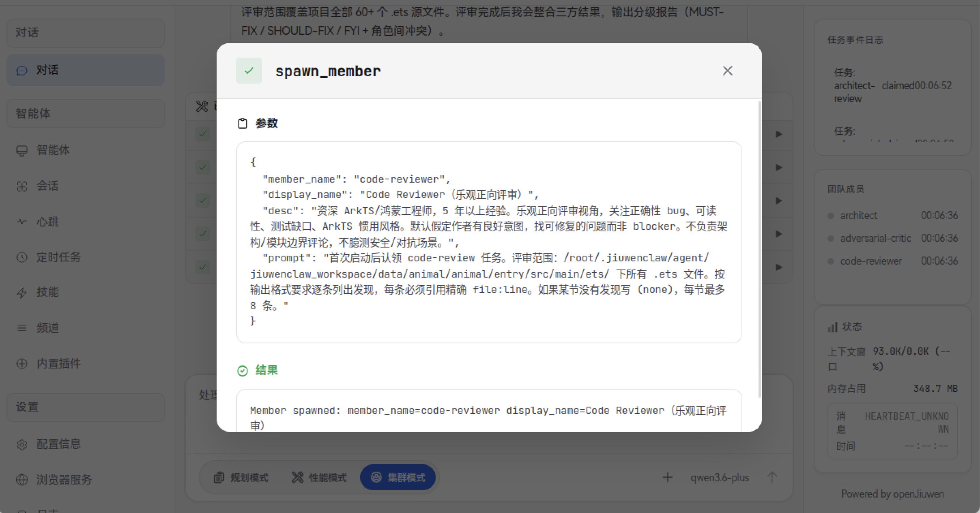Screen dimensions: 980x513
Task: Open 技能 in the sidebar
Action: pos(85,292)
